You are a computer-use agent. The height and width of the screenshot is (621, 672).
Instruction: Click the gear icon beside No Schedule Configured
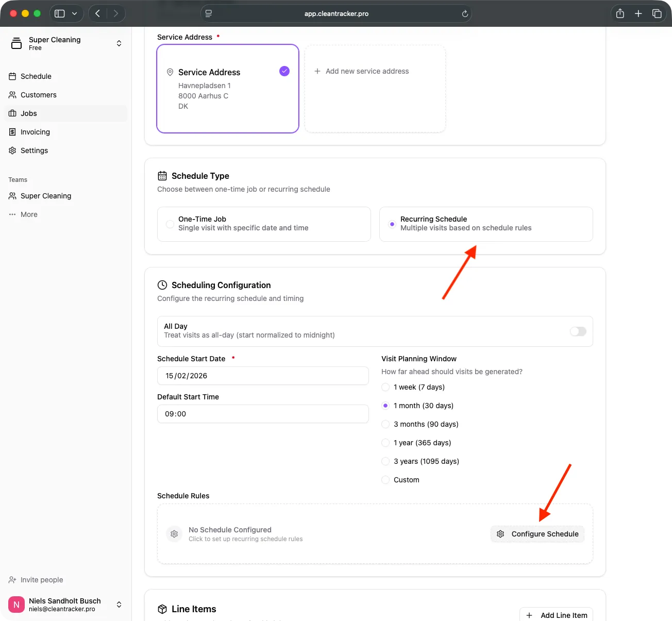174,534
